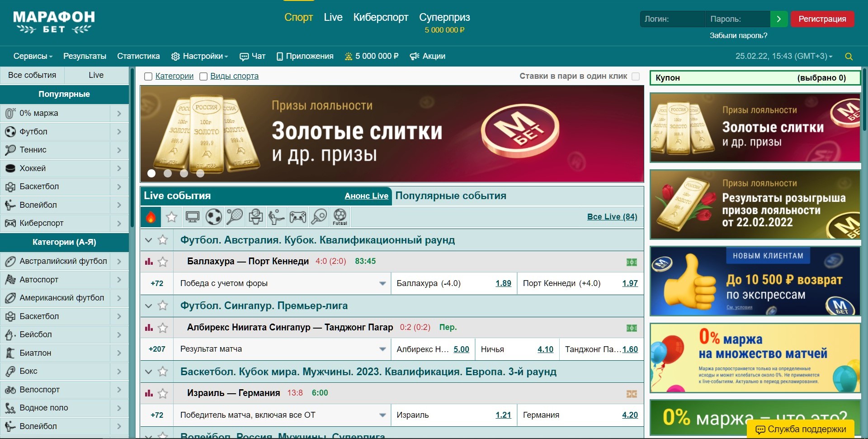The width and height of the screenshot is (868, 439).
Task: Go to Марафон Бет logo home
Action: 54,22
